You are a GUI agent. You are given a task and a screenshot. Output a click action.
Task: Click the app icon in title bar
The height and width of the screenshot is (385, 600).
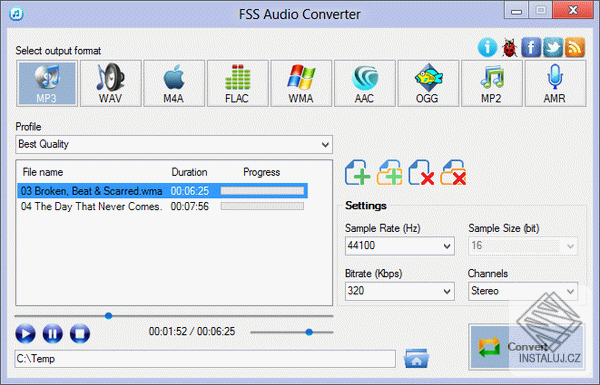[x=16, y=14]
